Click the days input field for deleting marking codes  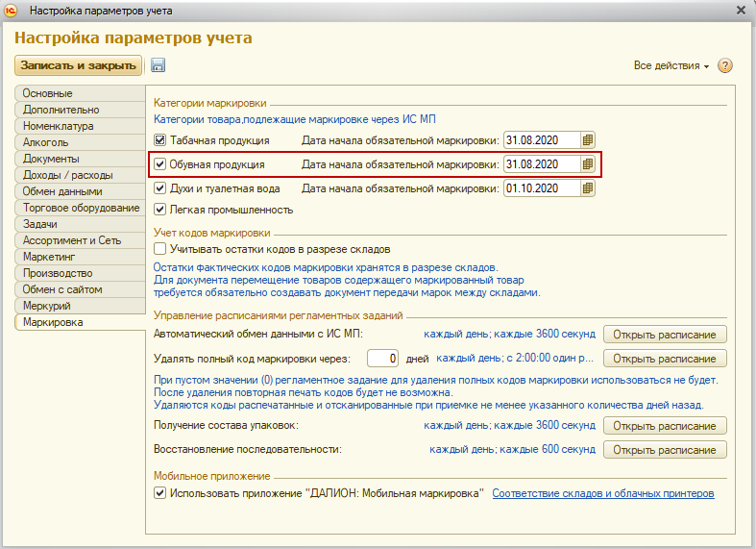(383, 359)
